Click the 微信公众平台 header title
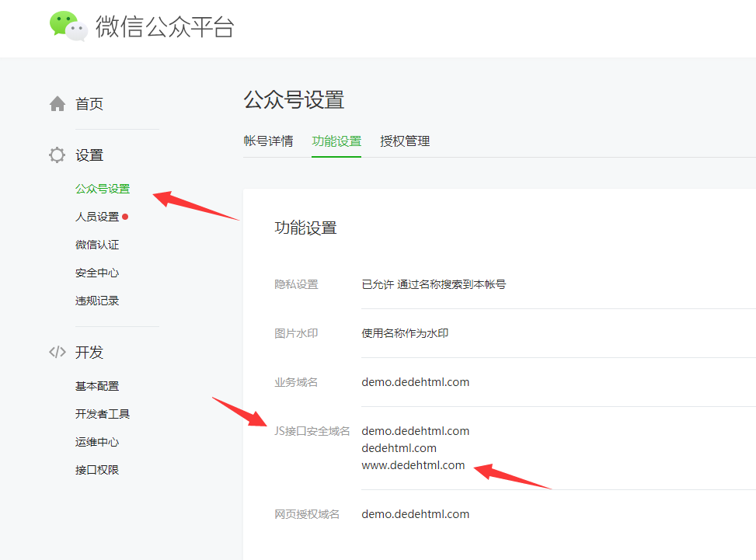The width and height of the screenshot is (756, 560). tap(163, 26)
